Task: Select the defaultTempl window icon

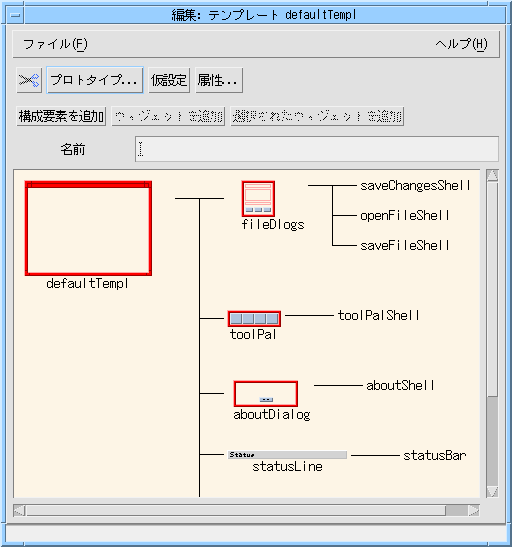Action: (88, 228)
